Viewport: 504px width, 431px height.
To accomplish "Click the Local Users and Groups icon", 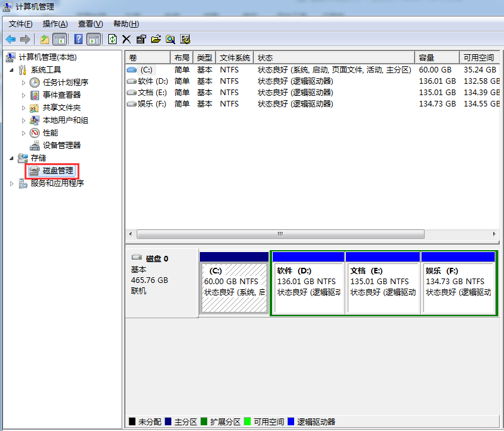I will 35,120.
